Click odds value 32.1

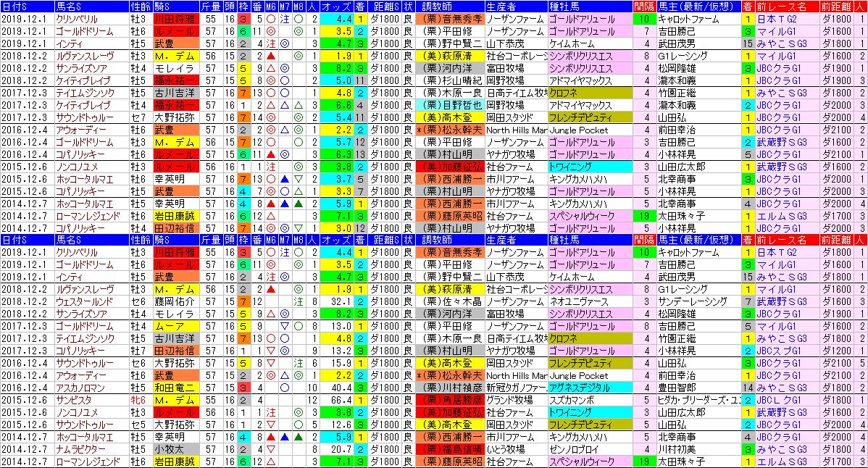tap(341, 301)
